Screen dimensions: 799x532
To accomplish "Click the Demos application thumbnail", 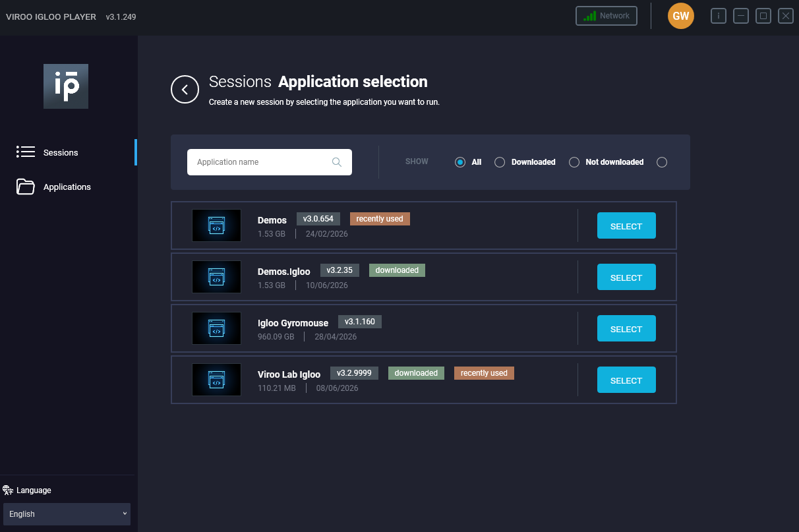I will [x=216, y=225].
